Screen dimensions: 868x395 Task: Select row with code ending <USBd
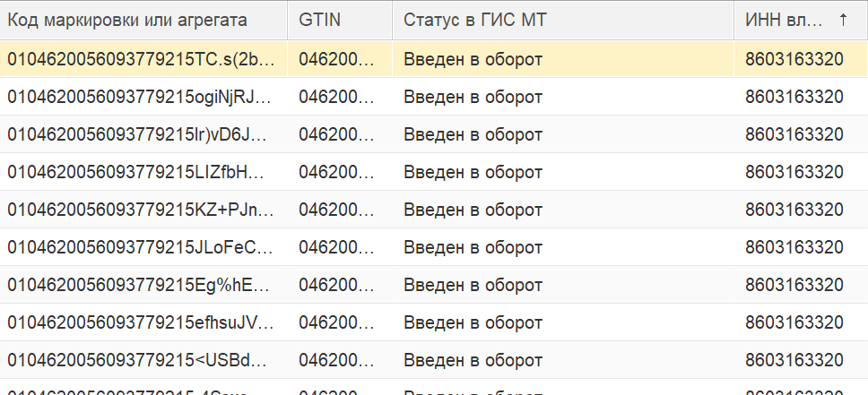point(434,360)
